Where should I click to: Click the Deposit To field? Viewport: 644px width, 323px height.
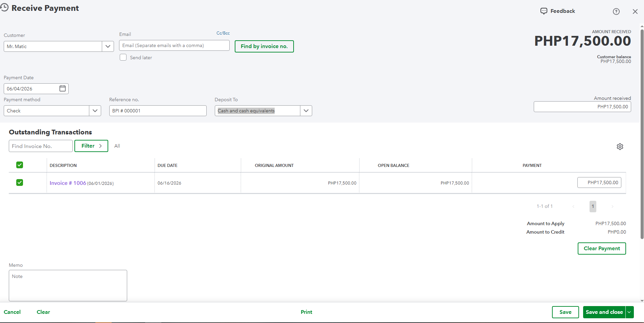257,111
